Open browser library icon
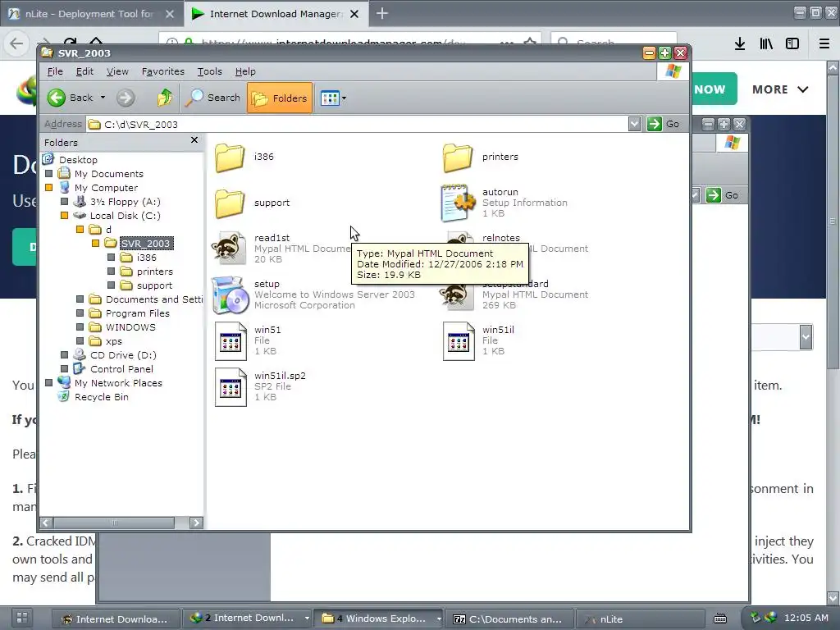This screenshot has height=630, width=840. 766,44
